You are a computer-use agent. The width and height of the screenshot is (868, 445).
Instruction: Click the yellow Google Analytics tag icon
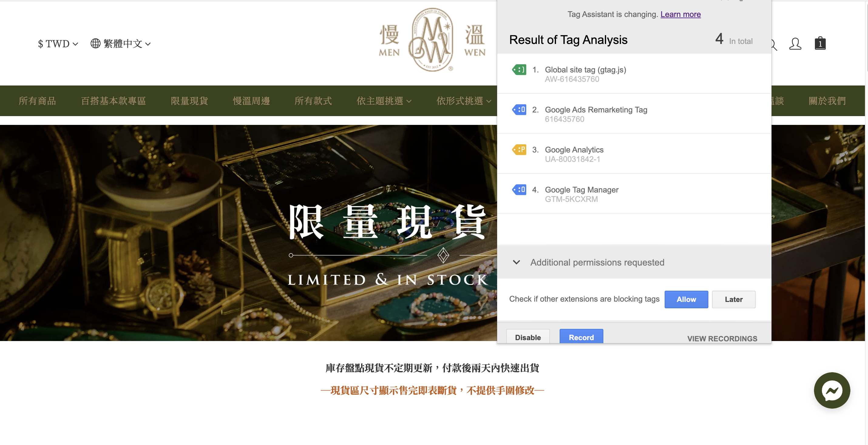[519, 149]
